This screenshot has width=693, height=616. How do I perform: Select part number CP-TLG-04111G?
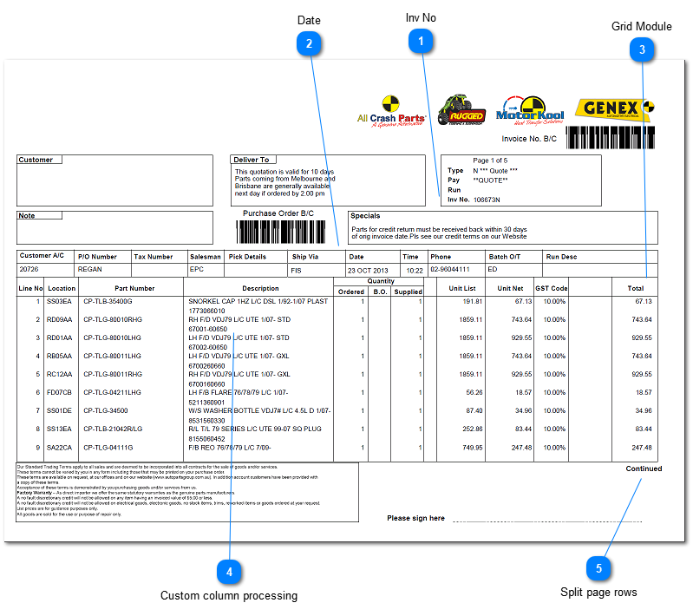click(108, 448)
